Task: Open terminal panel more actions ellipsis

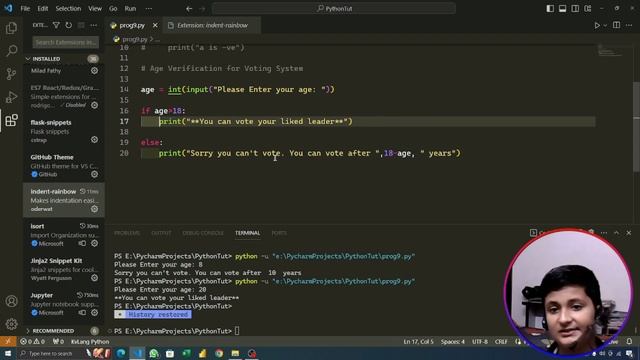Action: (604, 233)
